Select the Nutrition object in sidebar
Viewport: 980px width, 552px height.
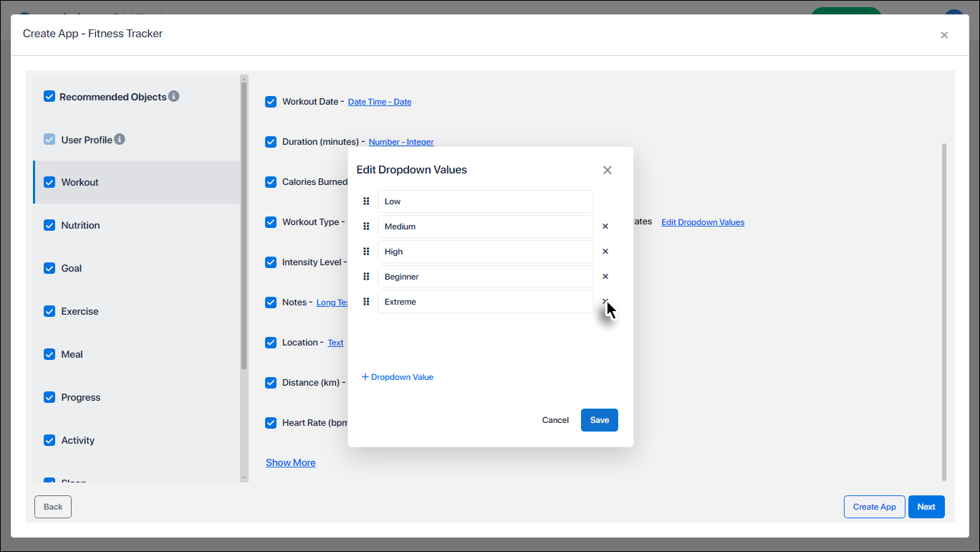click(x=136, y=225)
